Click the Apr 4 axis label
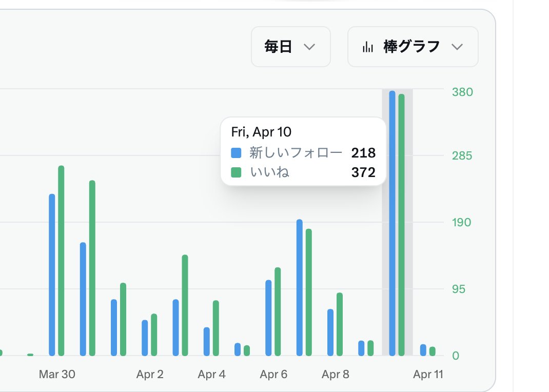 coord(212,374)
